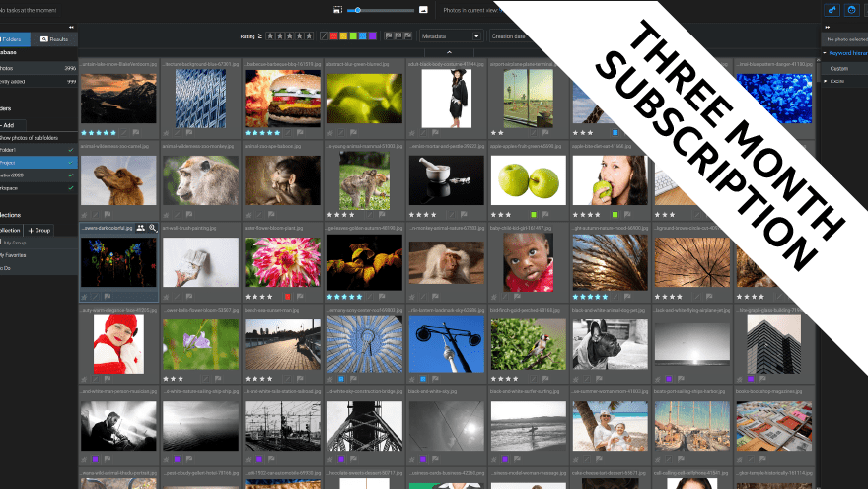Filter by third rating star
The width and height of the screenshot is (868, 489).
coord(290,35)
